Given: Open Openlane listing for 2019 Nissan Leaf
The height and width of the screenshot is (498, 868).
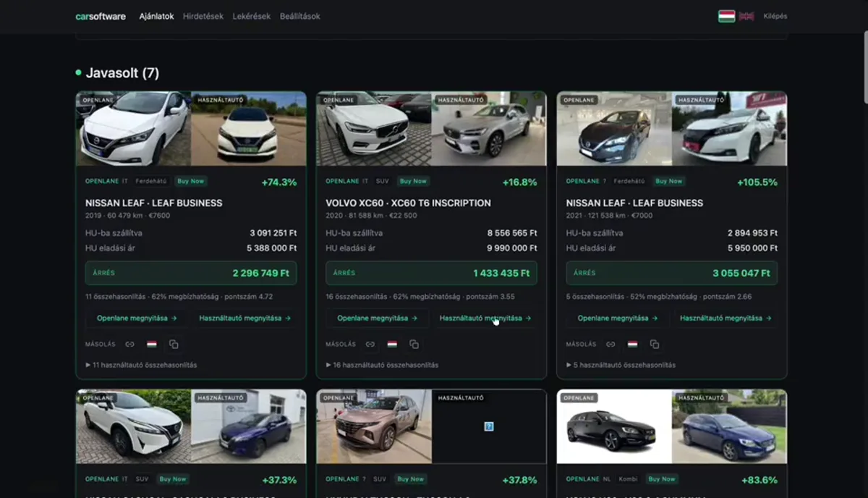Looking at the screenshot, I should (137, 318).
